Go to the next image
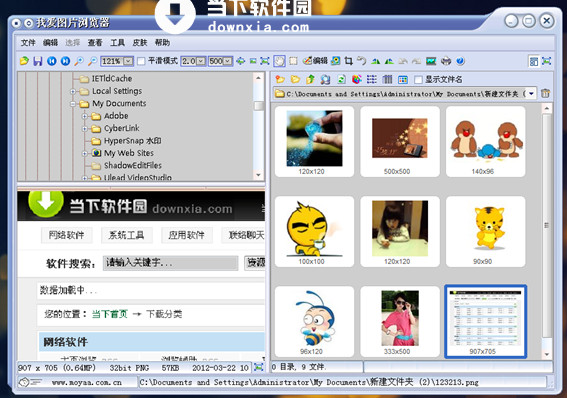 [65, 61]
